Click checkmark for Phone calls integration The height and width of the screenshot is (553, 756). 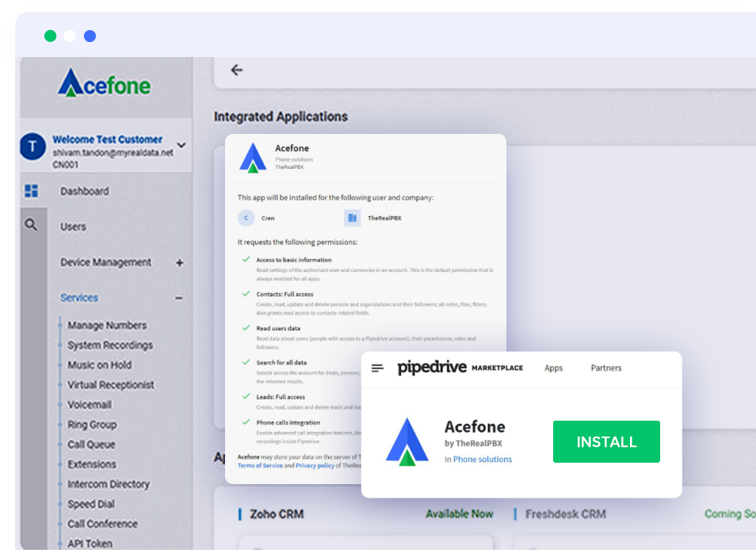[246, 421]
